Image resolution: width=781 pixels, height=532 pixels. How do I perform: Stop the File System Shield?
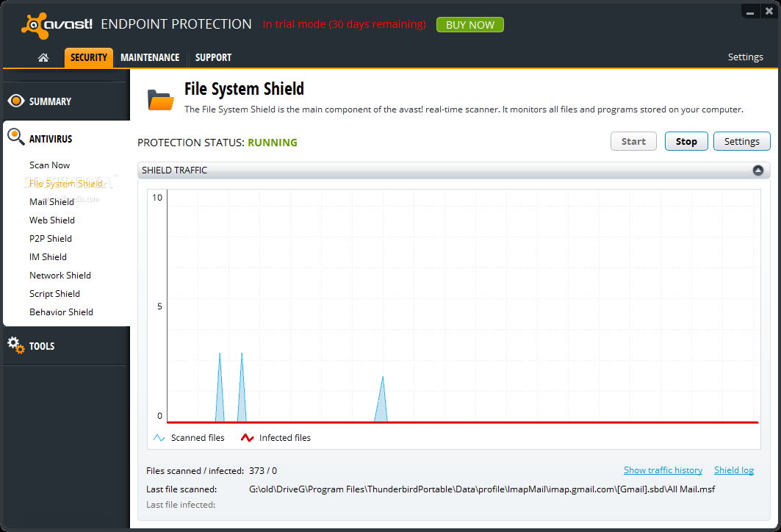686,142
